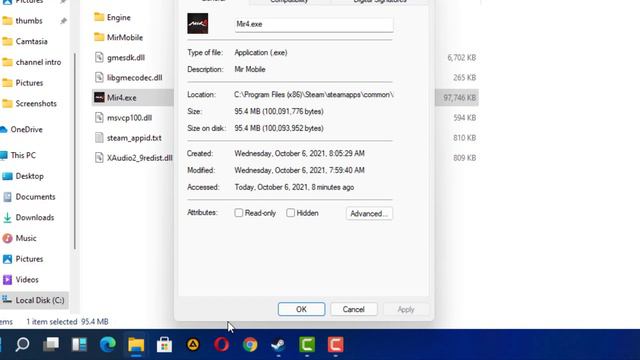Click the Description value Mir Mobile
Image resolution: width=640 pixels, height=360 pixels.
click(x=250, y=69)
